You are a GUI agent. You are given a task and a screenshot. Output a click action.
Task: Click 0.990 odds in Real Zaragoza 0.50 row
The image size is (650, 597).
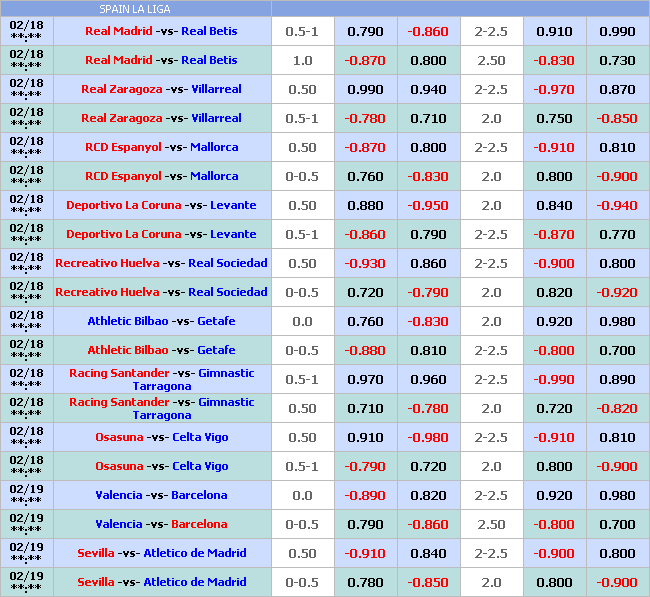365,89
